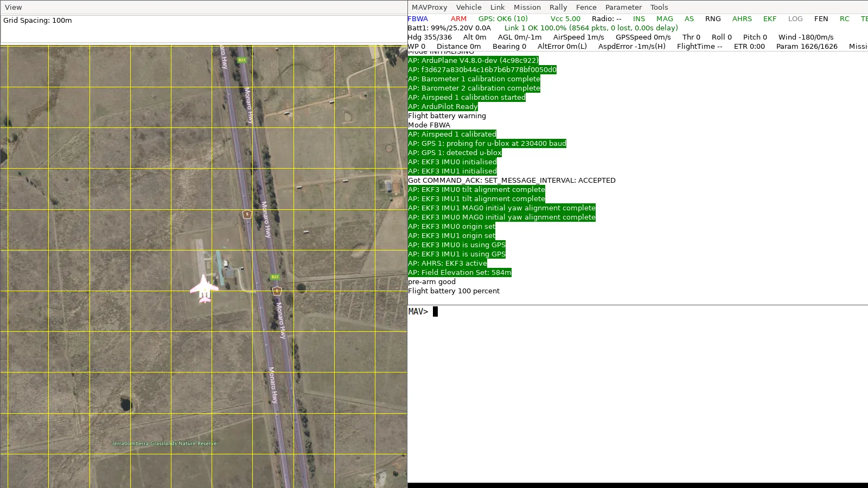Click the upper B23 road shield on the map
868x488 pixels.
[242, 60]
